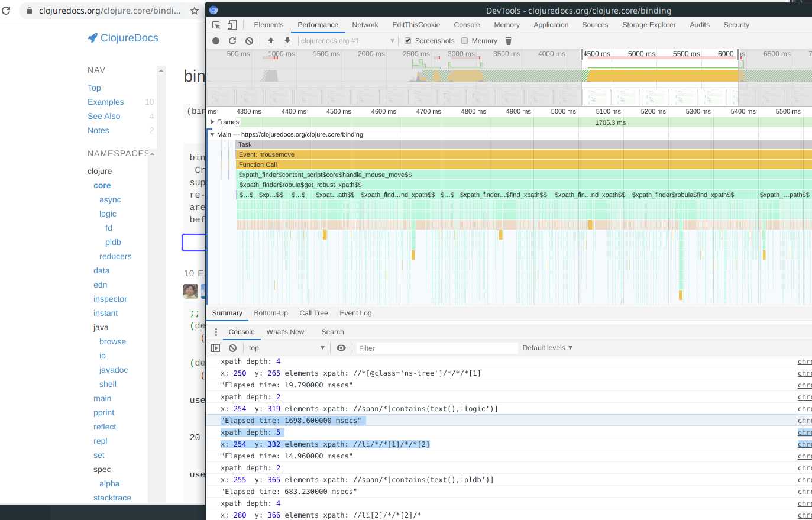Click the Notes nav link
This screenshot has width=812, height=520.
(98, 130)
